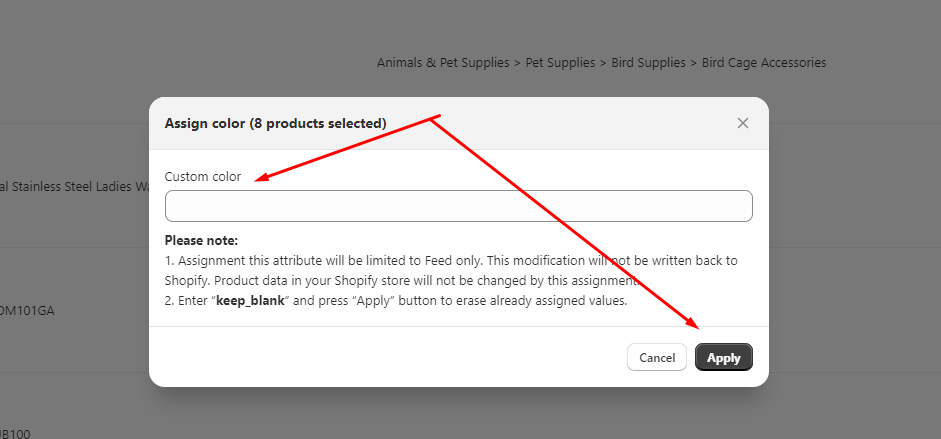Focus the Custom color text field
Image resolution: width=941 pixels, height=439 pixels.
coord(458,206)
